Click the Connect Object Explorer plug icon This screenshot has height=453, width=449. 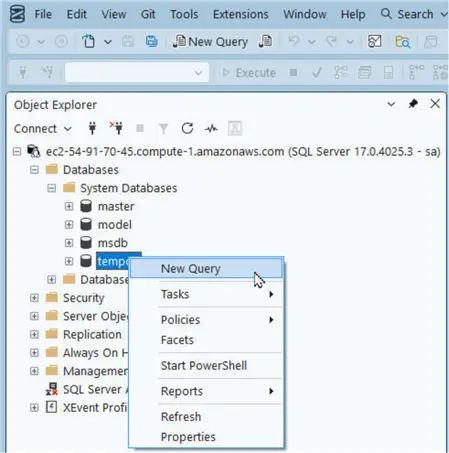pyautogui.click(x=92, y=128)
